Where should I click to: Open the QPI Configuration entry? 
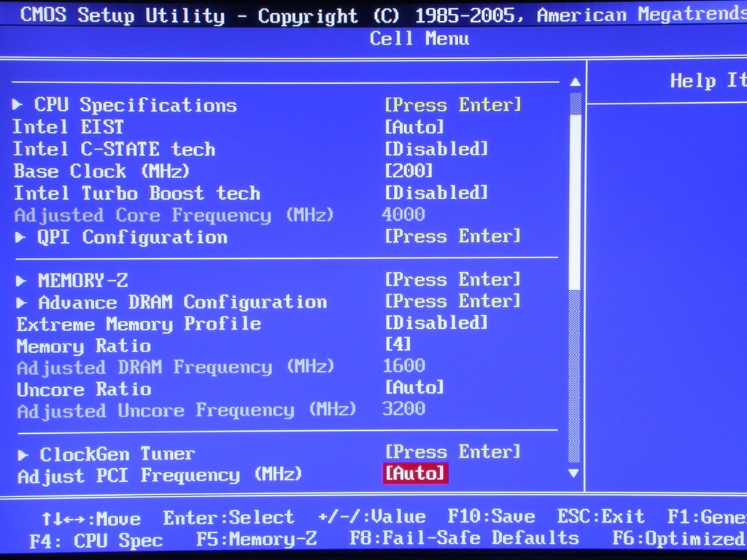pos(132,237)
